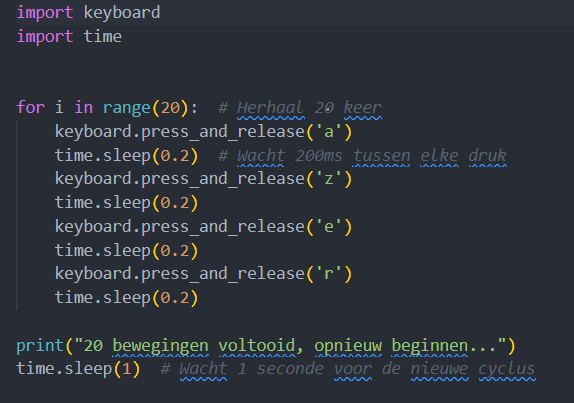
Task: Click "press_and_release" on the 'e' line
Action: 223,227
